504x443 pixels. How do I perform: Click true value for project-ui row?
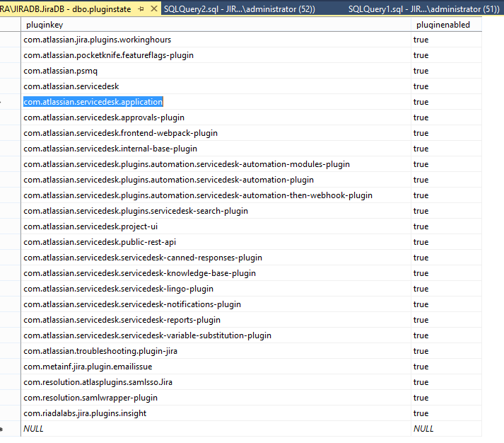click(x=446, y=226)
